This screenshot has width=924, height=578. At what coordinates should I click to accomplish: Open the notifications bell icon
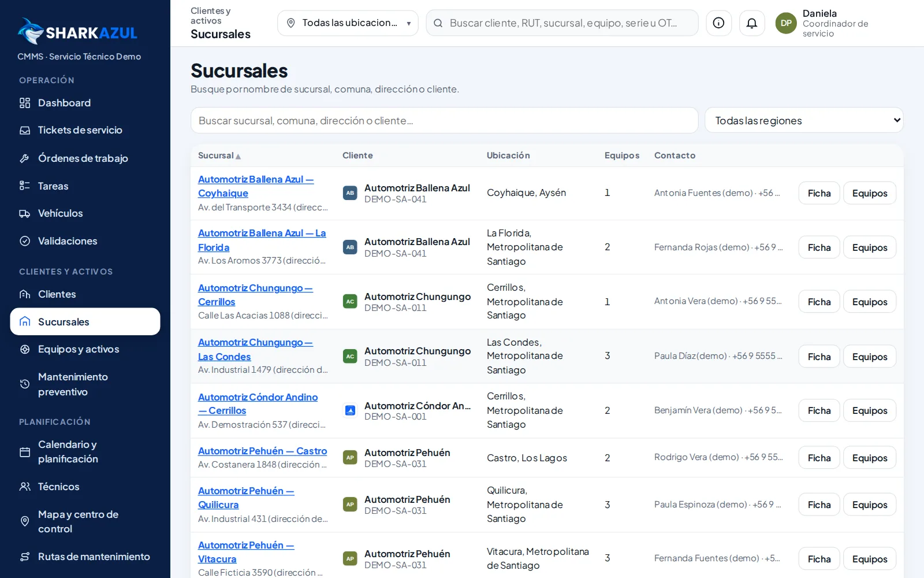[x=752, y=23]
